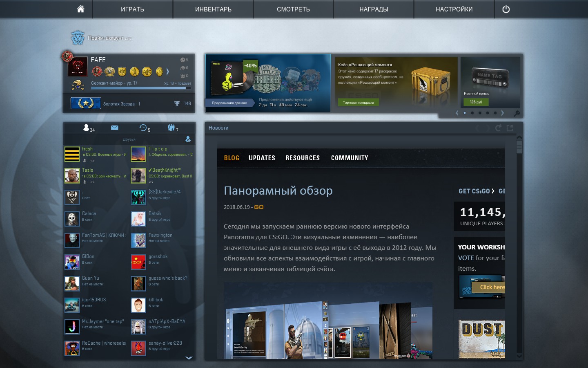Show recent players clock icon

coord(143,128)
